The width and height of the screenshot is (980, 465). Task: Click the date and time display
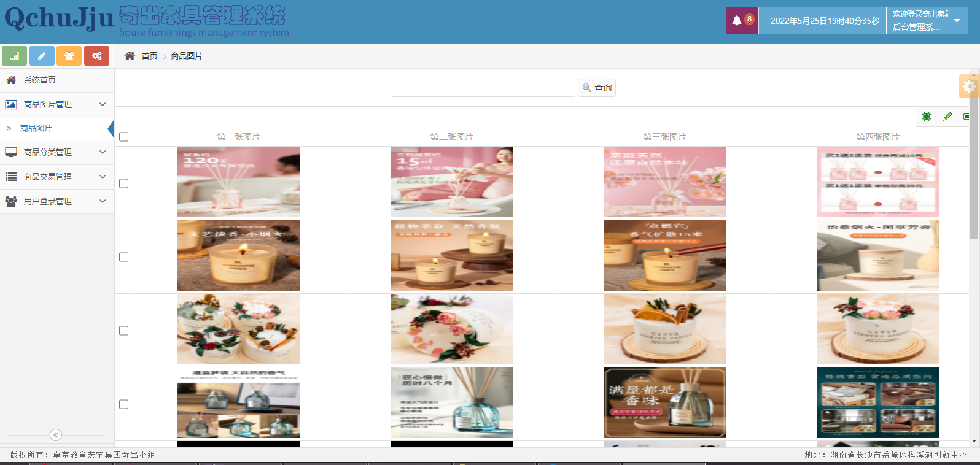point(825,21)
